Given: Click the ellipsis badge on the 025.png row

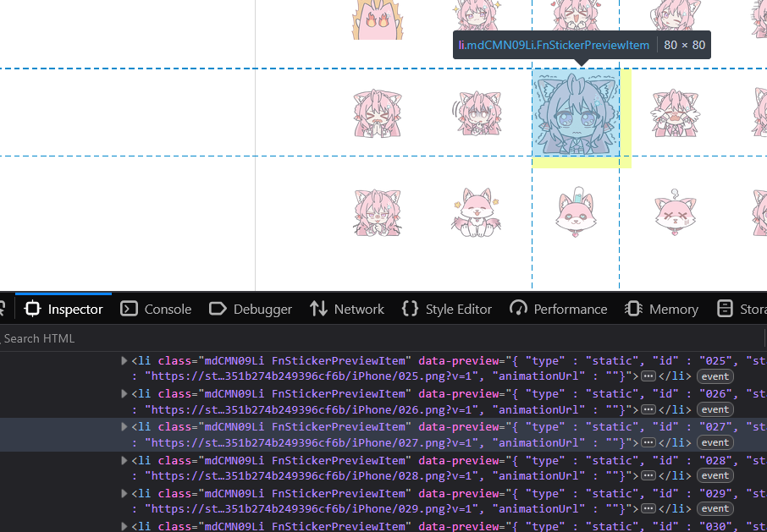Looking at the screenshot, I should coord(648,376).
